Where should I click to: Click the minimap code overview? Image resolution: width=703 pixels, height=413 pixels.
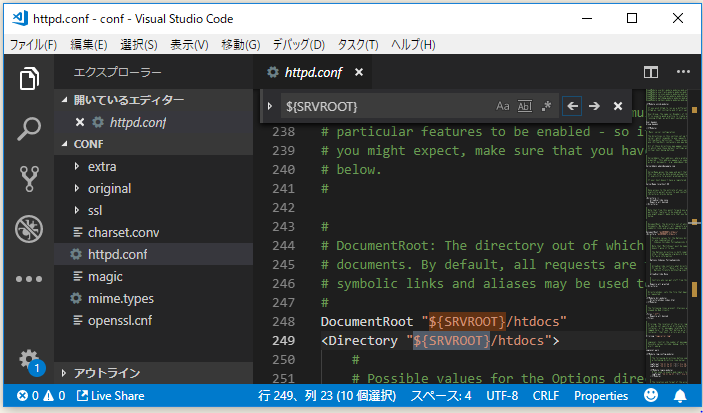pos(667,235)
